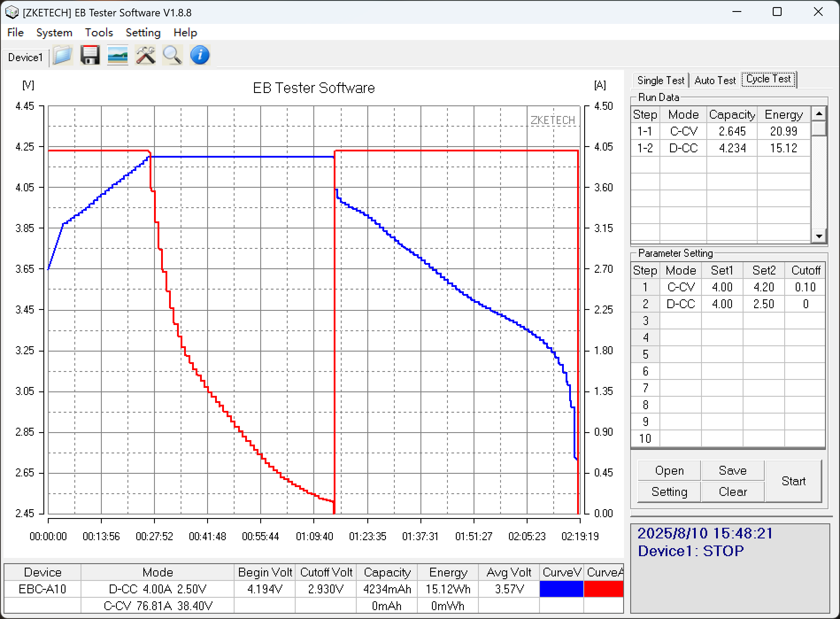
Task: Select step 10 row number in Parameter Setting
Action: pos(645,439)
